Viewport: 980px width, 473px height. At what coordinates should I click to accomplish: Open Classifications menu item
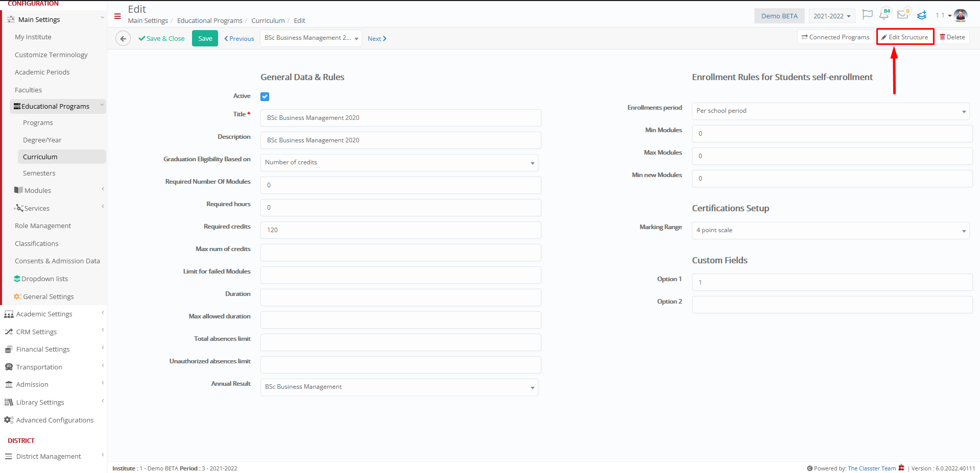pyautogui.click(x=37, y=244)
